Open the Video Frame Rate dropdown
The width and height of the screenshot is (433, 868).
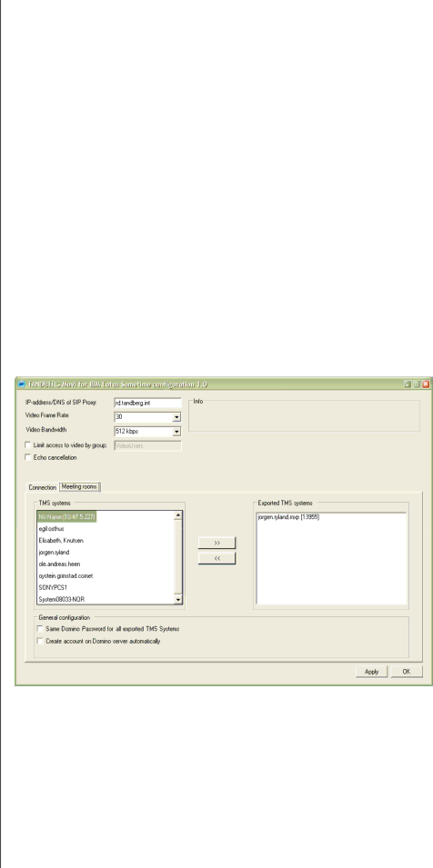(x=176, y=417)
